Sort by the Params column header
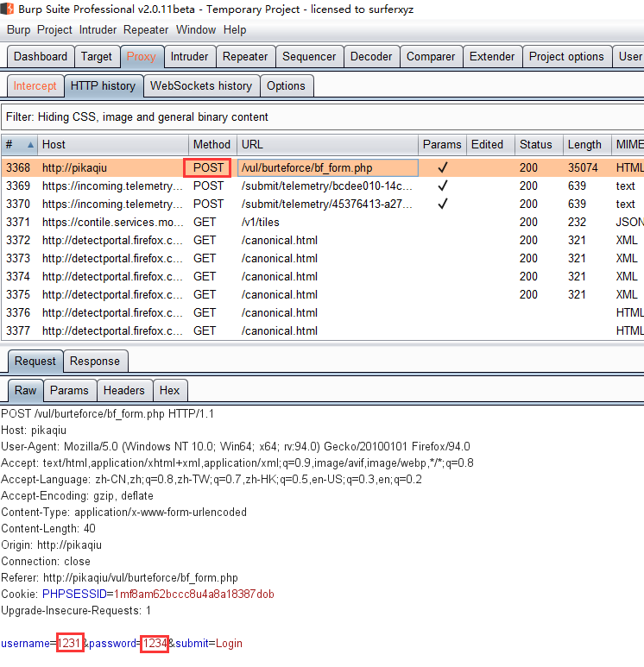Viewport: 644px width, 667px height. [x=442, y=145]
